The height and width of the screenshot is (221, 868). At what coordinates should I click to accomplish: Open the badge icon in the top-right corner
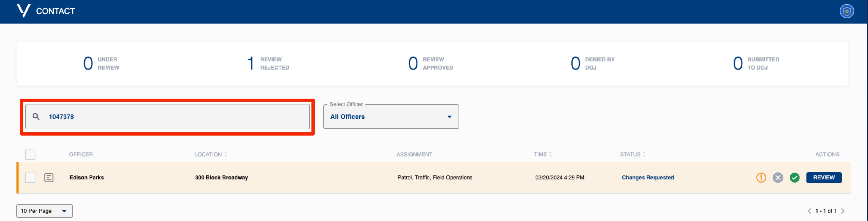[847, 11]
